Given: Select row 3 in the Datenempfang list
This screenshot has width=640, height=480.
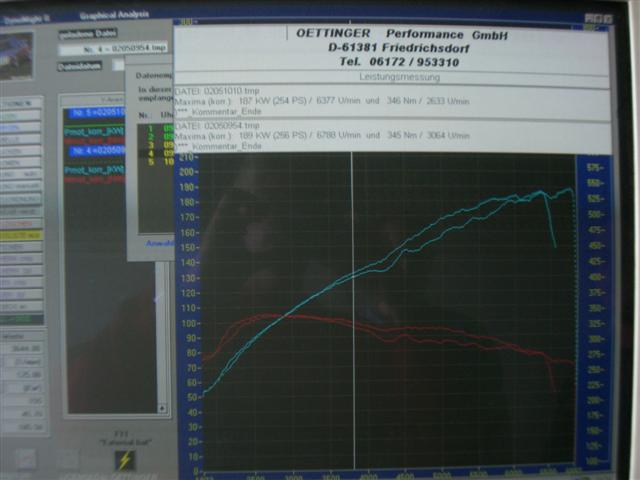Looking at the screenshot, I should [156, 145].
